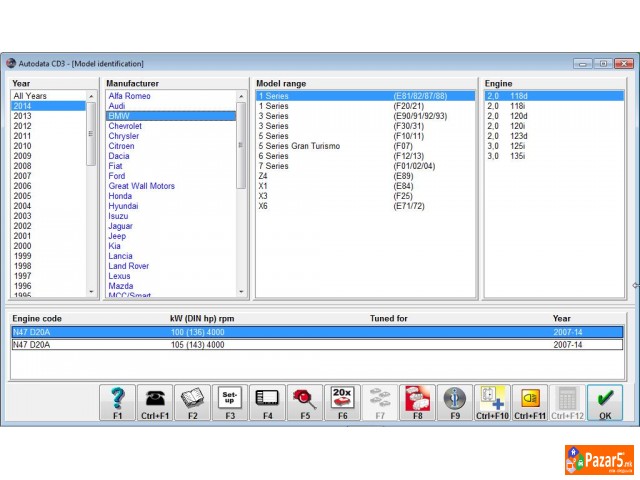Choose Alfa Romeo manufacturer

tap(171, 96)
